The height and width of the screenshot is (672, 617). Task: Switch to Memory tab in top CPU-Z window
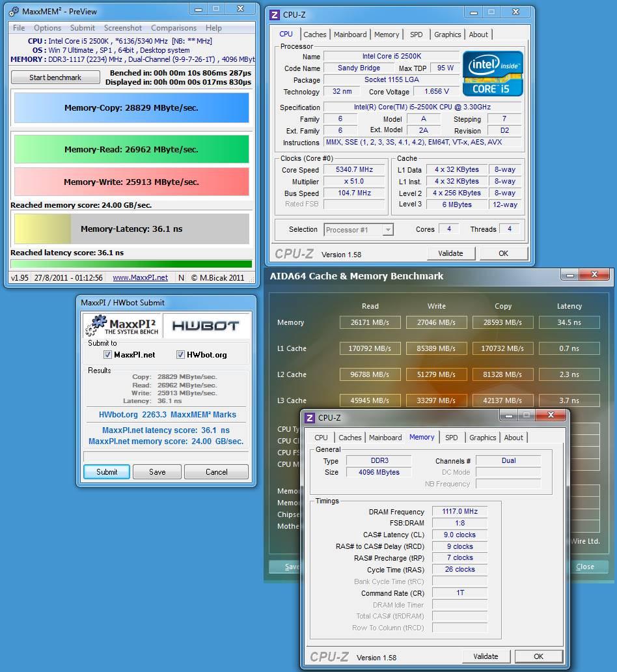387,35
